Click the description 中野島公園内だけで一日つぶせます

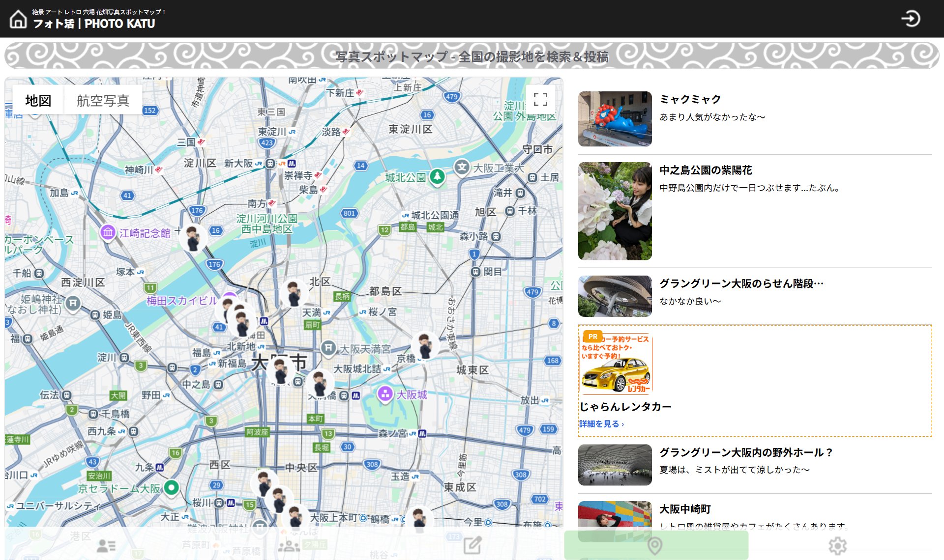tap(750, 188)
